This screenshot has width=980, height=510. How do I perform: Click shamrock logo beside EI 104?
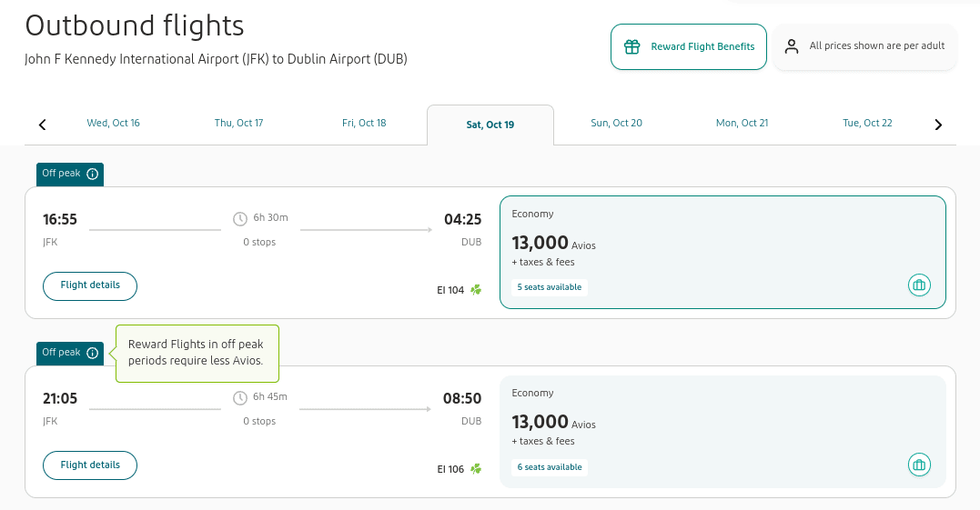coord(476,290)
